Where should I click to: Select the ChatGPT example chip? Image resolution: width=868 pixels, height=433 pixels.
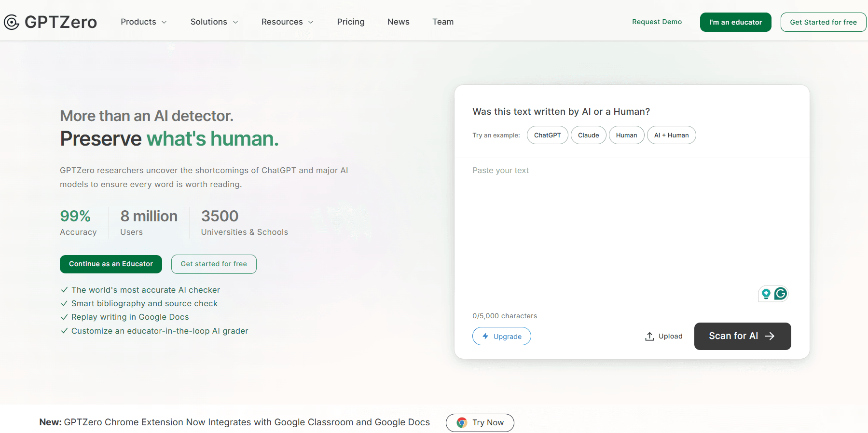click(x=547, y=135)
